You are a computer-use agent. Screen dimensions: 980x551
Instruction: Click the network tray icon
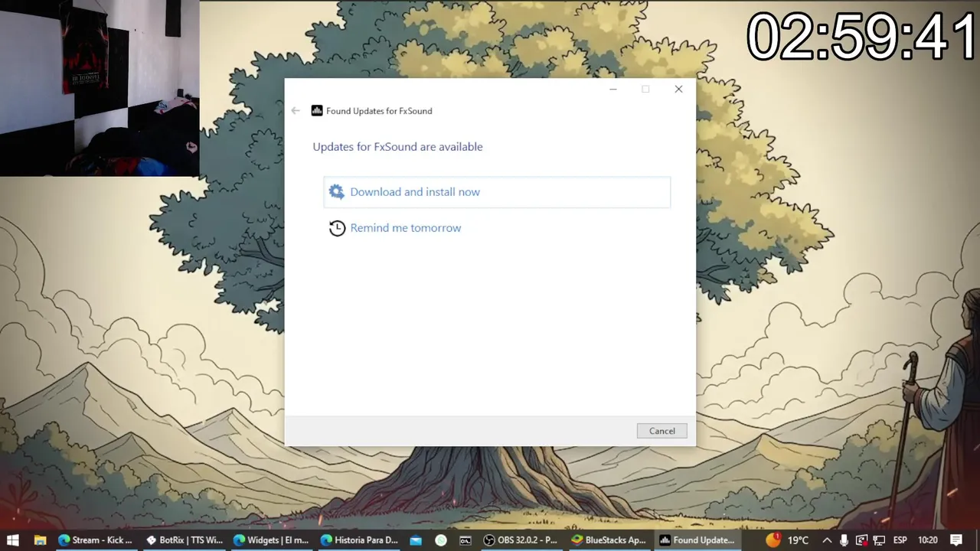click(x=879, y=540)
